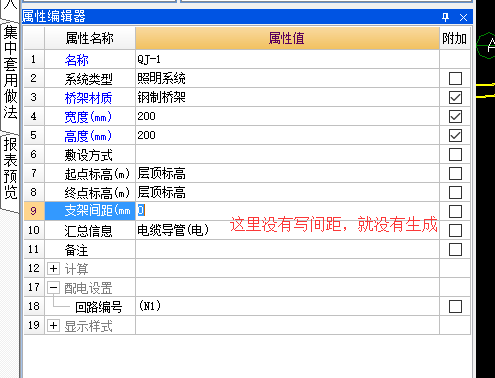Click row number 9 header
The image size is (495, 378).
tap(34, 211)
